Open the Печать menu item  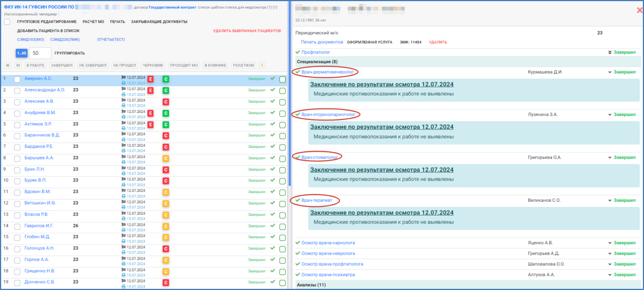click(117, 22)
